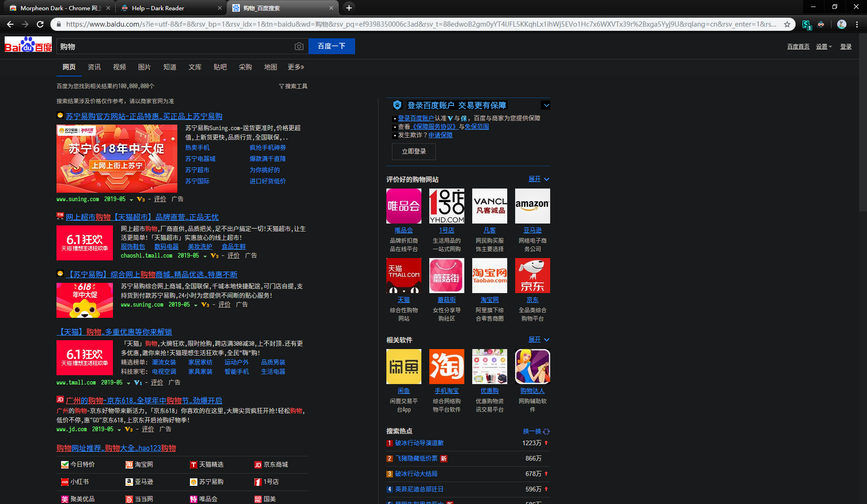The width and height of the screenshot is (867, 504).
Task: Open a new tab
Action: tap(349, 8)
